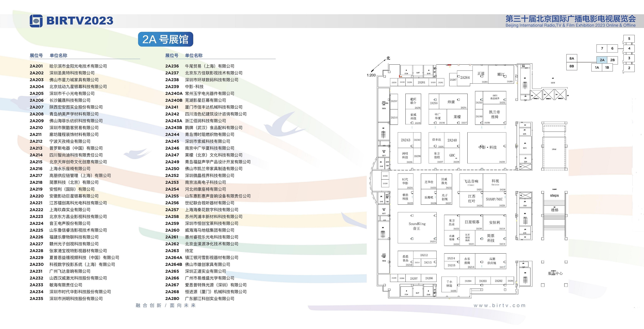Click the BIRTV2023 logo emblem
This screenshot has height=329, width=644.
click(36, 21)
